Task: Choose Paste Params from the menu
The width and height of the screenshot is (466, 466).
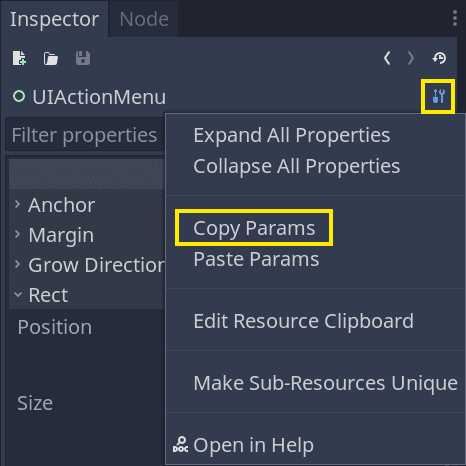Action: (256, 259)
